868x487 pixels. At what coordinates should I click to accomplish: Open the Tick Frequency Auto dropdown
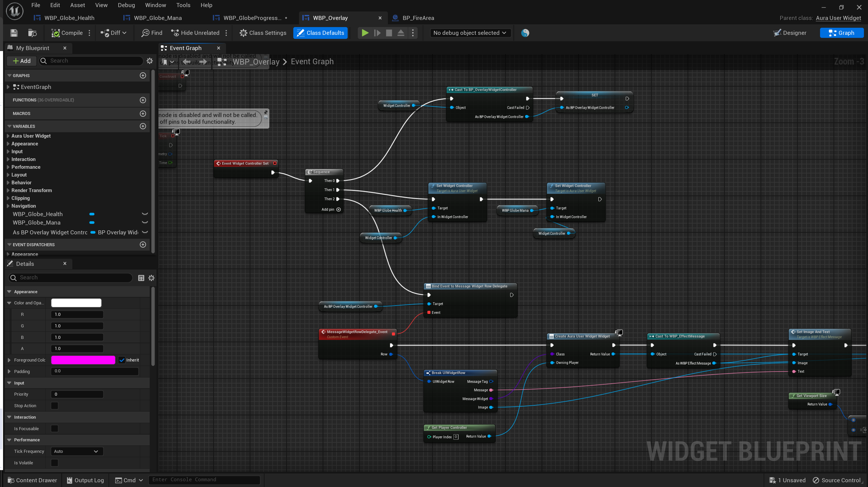[77, 451]
